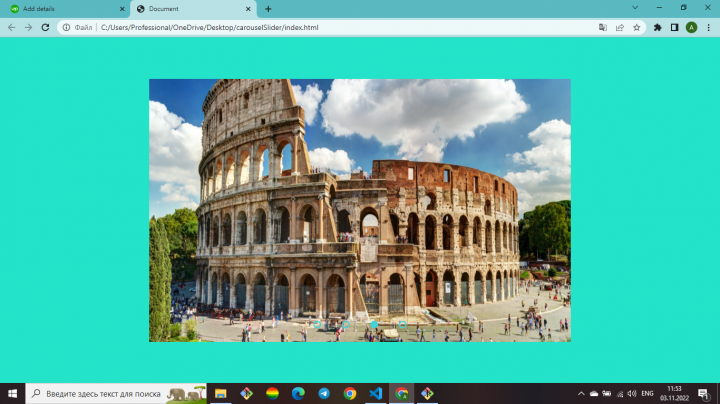This screenshot has width=720, height=404.
Task: Open the Chrome three-dot menu
Action: tap(709, 28)
